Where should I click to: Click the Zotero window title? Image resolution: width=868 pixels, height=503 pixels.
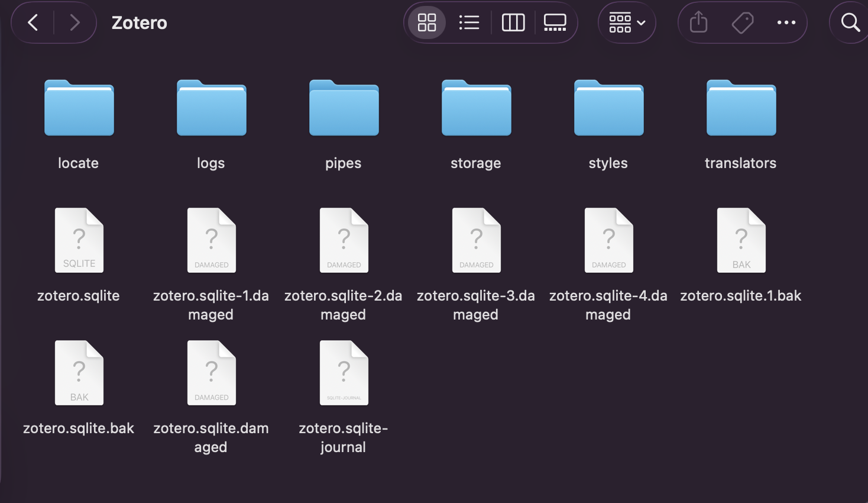[x=140, y=23]
